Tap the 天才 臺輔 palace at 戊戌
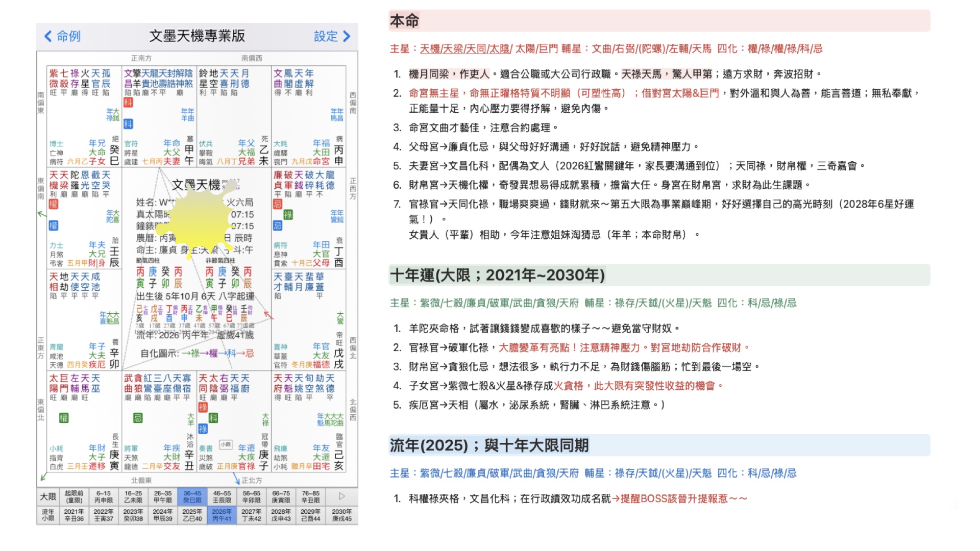The image size is (980, 551). pos(308,319)
